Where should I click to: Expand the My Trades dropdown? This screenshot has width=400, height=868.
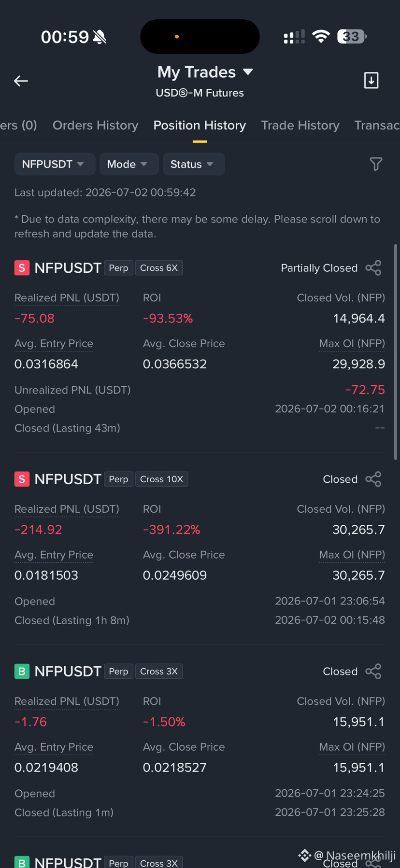tap(205, 72)
